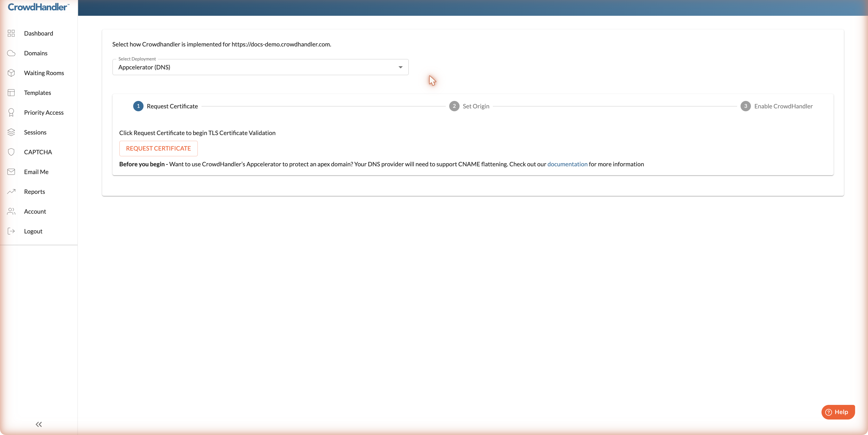Click the Logout exit icon
This screenshot has width=868, height=435.
(11, 231)
